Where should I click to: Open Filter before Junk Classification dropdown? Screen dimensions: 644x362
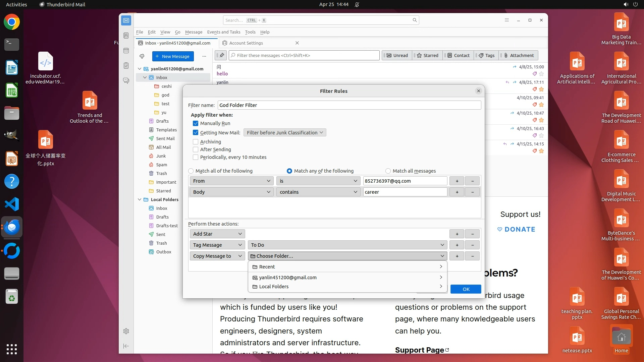tap(284, 133)
